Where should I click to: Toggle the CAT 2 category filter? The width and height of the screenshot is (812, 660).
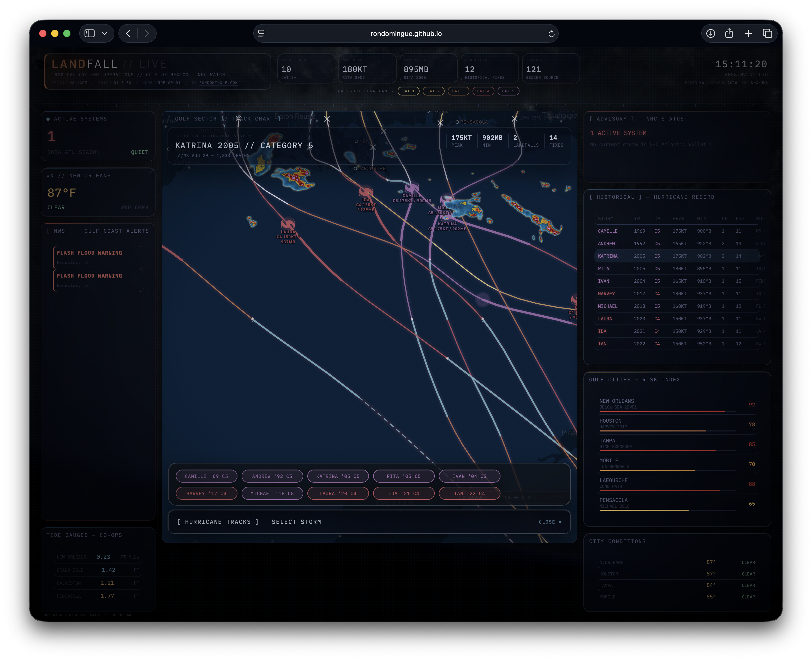coord(433,91)
